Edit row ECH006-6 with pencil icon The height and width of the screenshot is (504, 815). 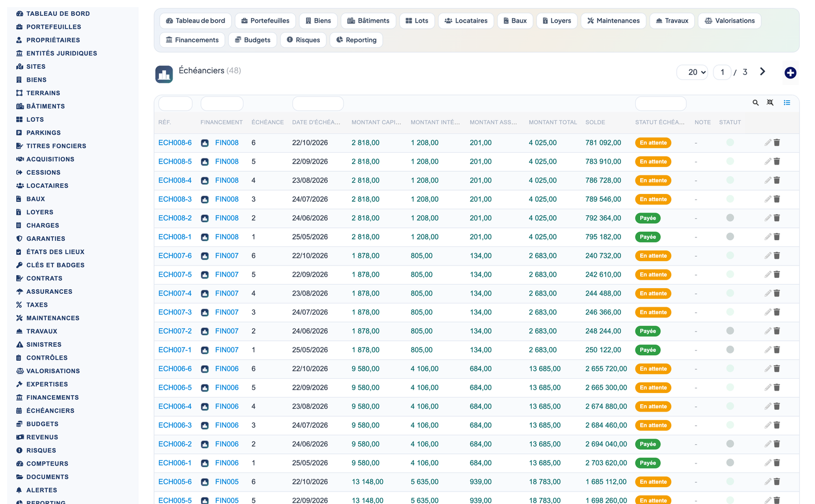tap(768, 369)
